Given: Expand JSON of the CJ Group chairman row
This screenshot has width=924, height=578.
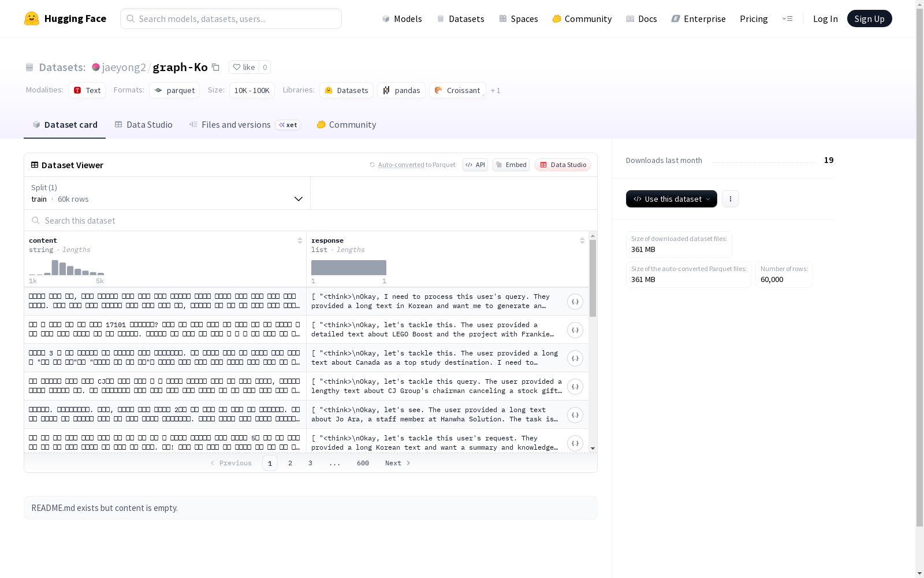Looking at the screenshot, I should 575,387.
